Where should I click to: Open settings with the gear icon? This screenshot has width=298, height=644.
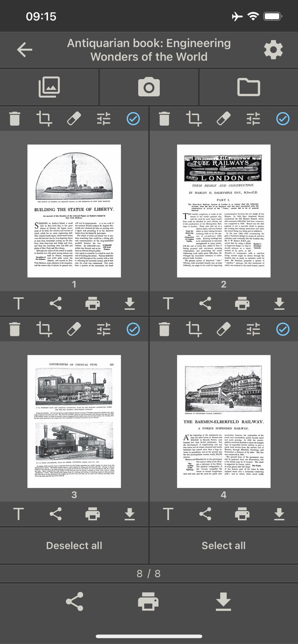273,50
